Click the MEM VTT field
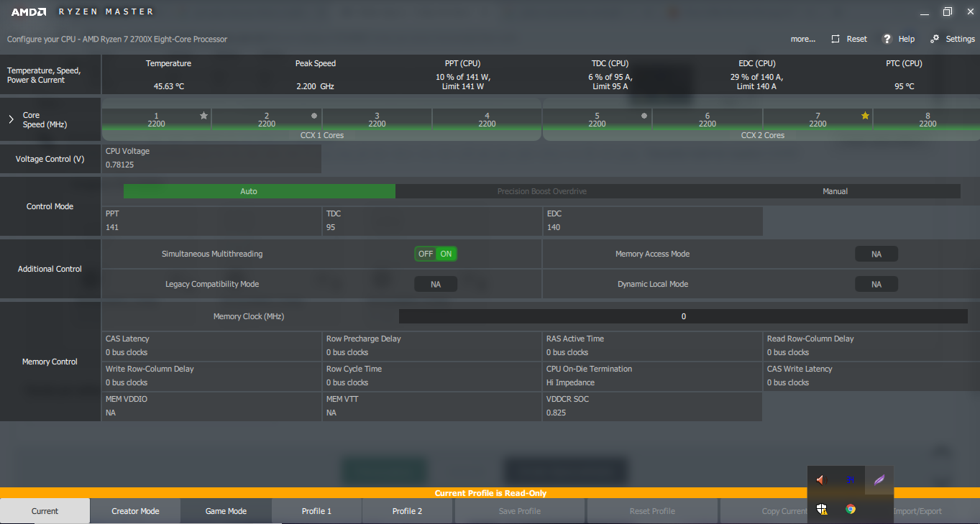The width and height of the screenshot is (980, 524). tap(433, 406)
